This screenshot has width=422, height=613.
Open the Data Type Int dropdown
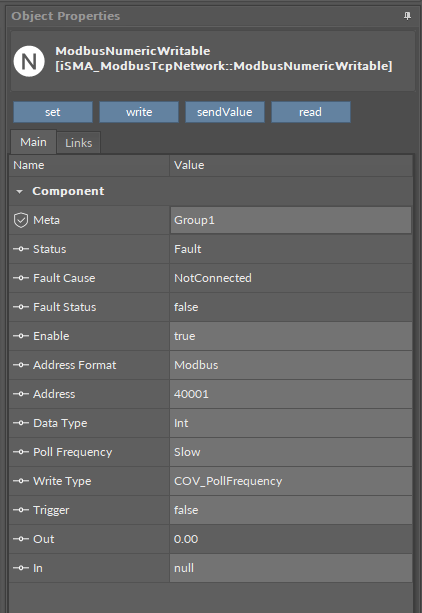[x=291, y=423]
